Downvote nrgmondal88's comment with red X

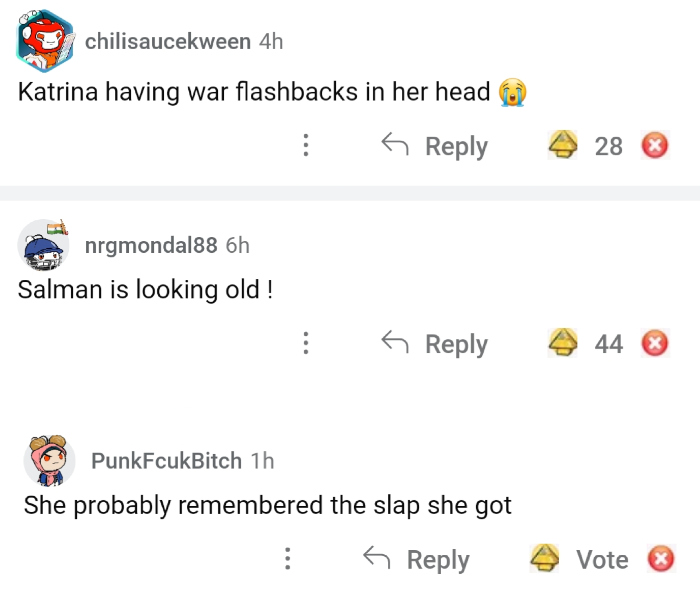(655, 345)
